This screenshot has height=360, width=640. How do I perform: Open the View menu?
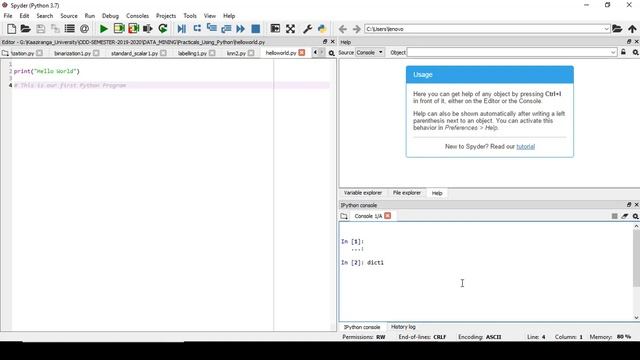point(209,16)
